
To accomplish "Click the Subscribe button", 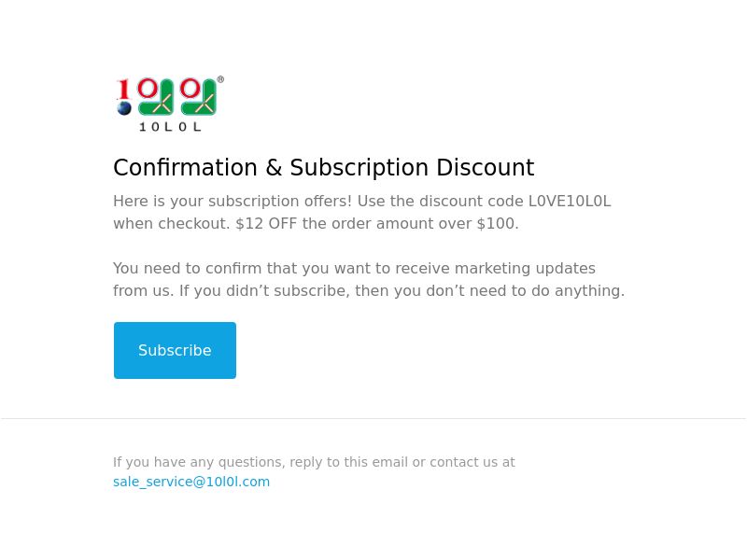I will (x=175, y=351).
